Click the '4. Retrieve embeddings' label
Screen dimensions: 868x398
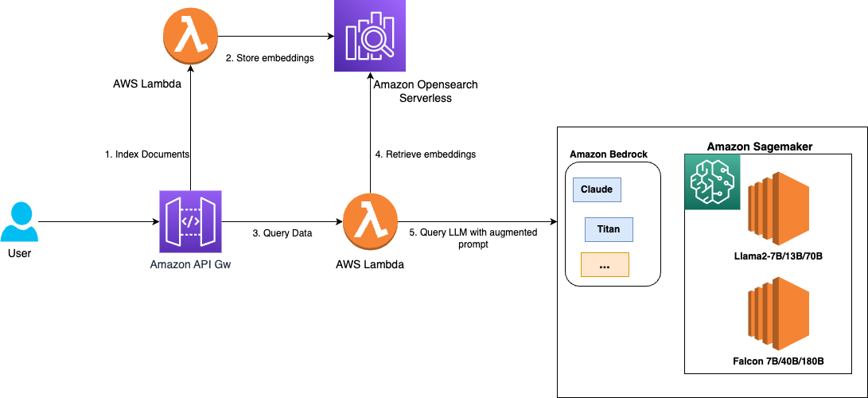pos(425,155)
